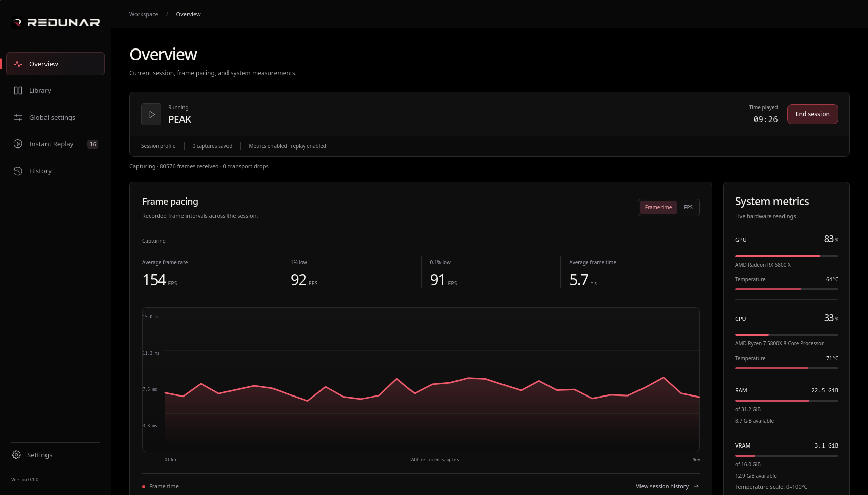Viewport: 868px width, 495px height.
Task: Click the Instant Replay 16 badge
Action: click(93, 144)
